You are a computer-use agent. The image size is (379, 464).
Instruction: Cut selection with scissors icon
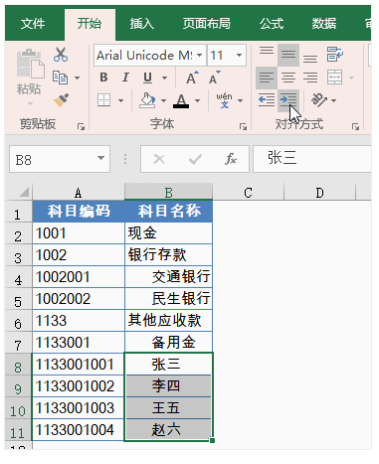click(x=61, y=54)
